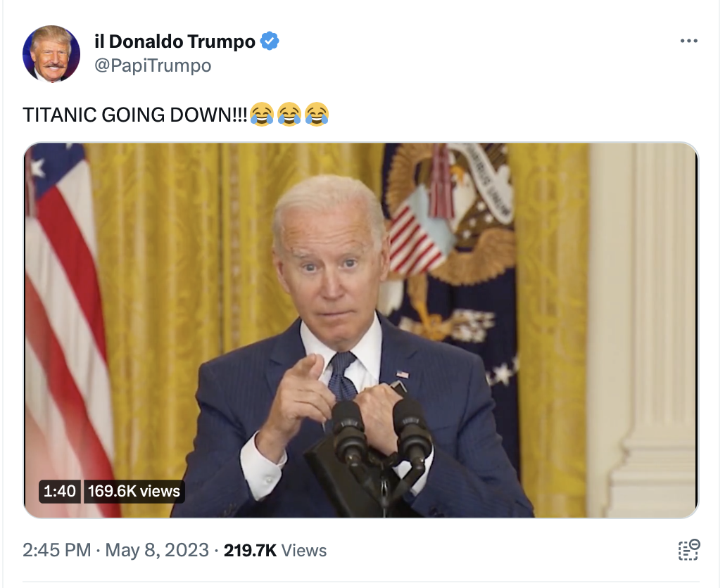Open the profile avatar picture
Viewport: 725px width, 588px height.
pyautogui.click(x=51, y=54)
